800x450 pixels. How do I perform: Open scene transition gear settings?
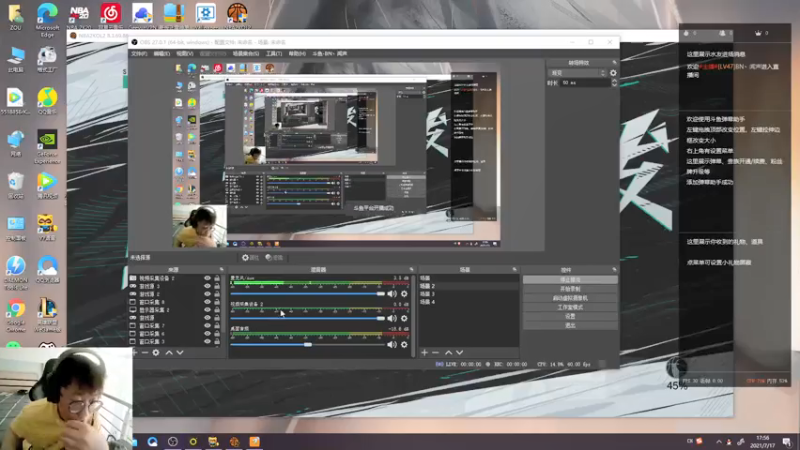(x=613, y=73)
